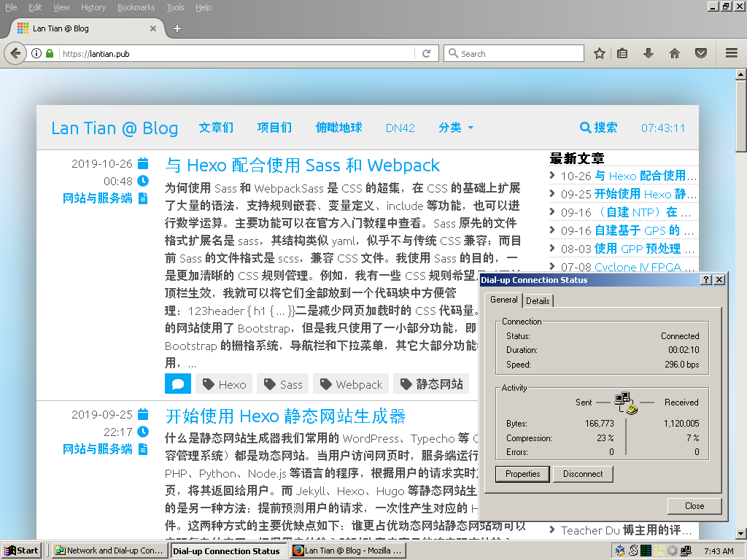Open post 与 Hexo 配合使用 Sass 和 Webpack
This screenshot has height=560, width=747.
pyautogui.click(x=302, y=166)
